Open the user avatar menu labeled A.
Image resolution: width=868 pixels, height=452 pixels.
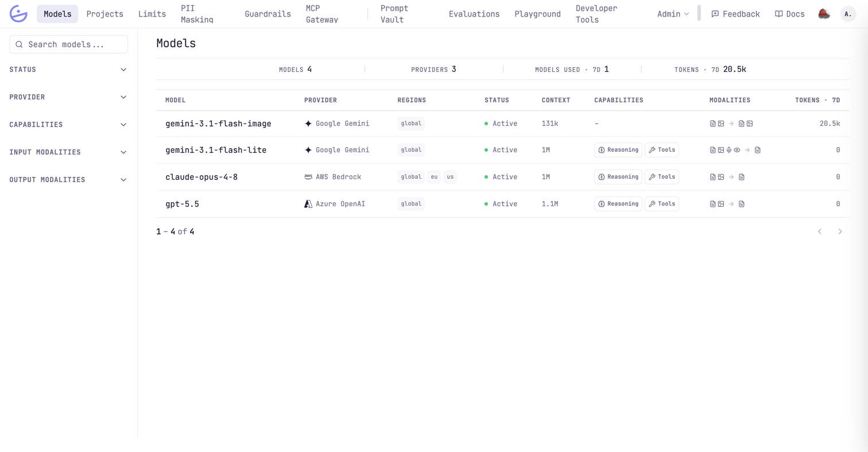(x=848, y=14)
